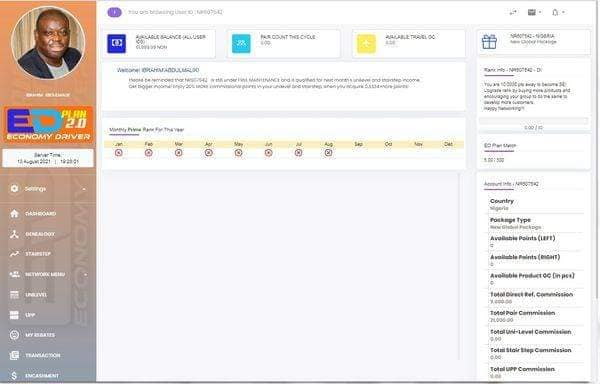The height and width of the screenshot is (384, 600).
Task: Click the rank progress bar
Action: (533, 121)
